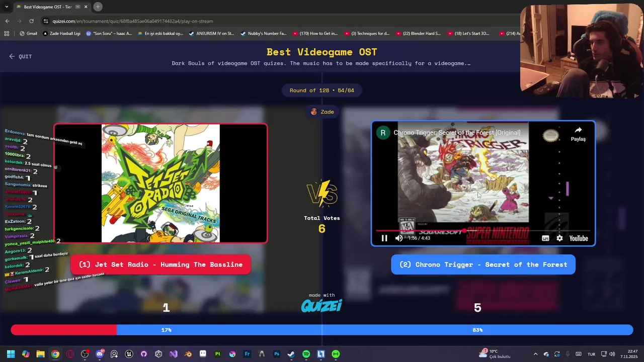Open Windows Start menu

[x=11, y=354]
